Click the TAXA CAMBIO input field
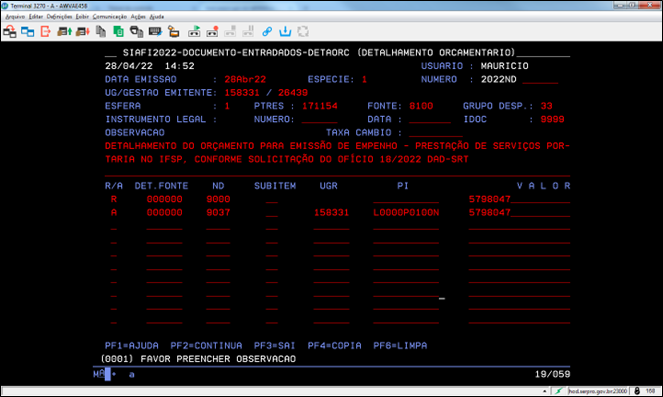The width and height of the screenshot is (663, 397). coord(436,133)
